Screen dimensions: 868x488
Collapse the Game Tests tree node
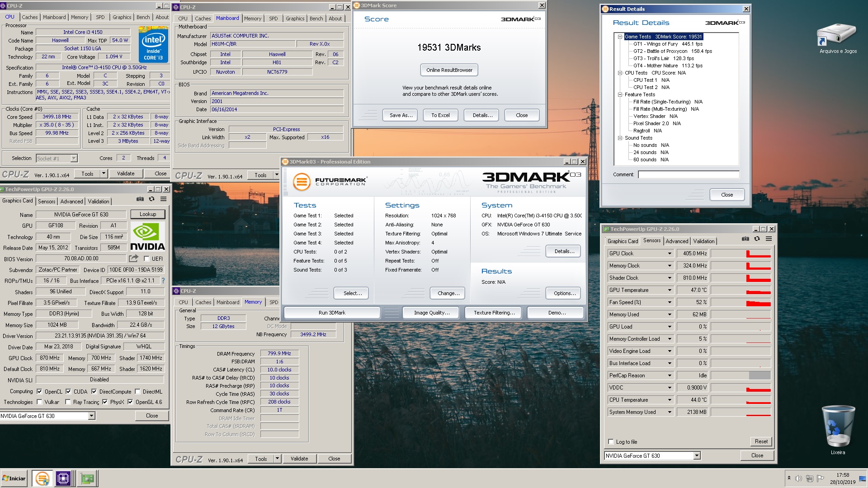point(620,37)
